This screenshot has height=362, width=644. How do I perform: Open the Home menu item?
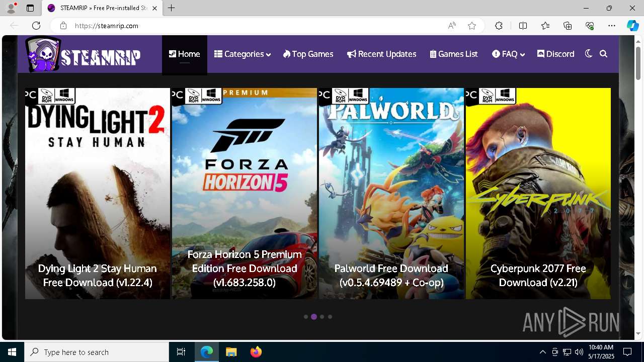point(185,54)
